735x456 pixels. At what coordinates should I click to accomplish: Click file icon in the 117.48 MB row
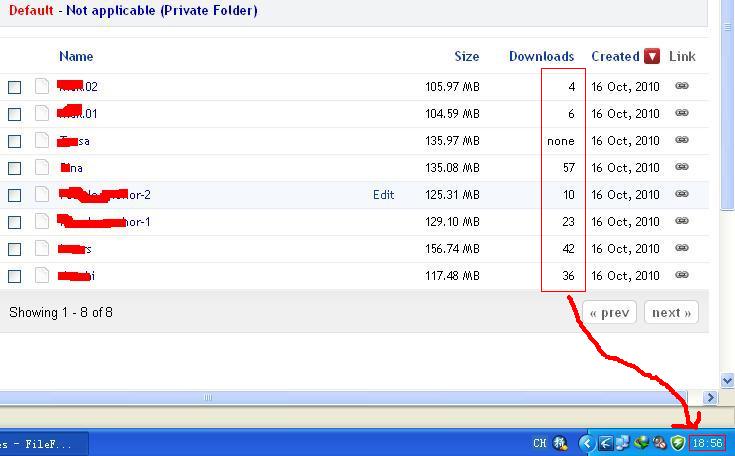42,275
